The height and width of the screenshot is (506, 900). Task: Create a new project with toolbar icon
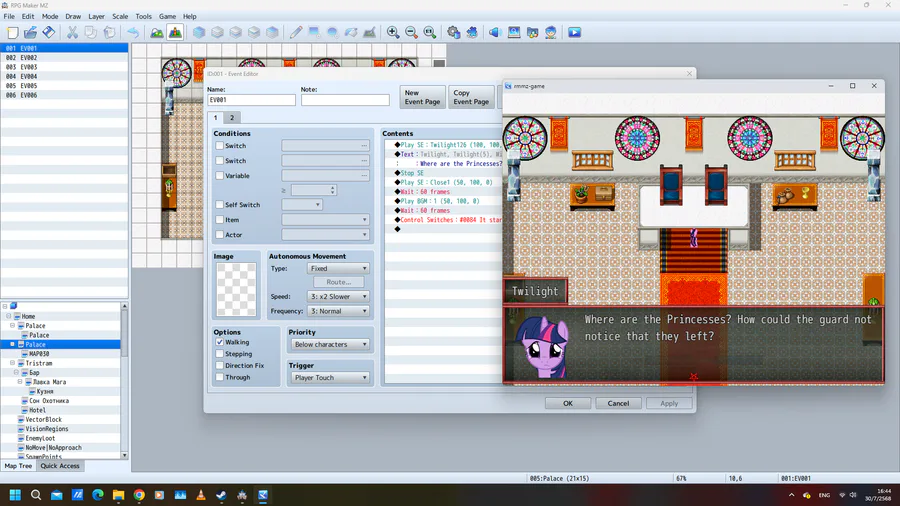click(13, 33)
